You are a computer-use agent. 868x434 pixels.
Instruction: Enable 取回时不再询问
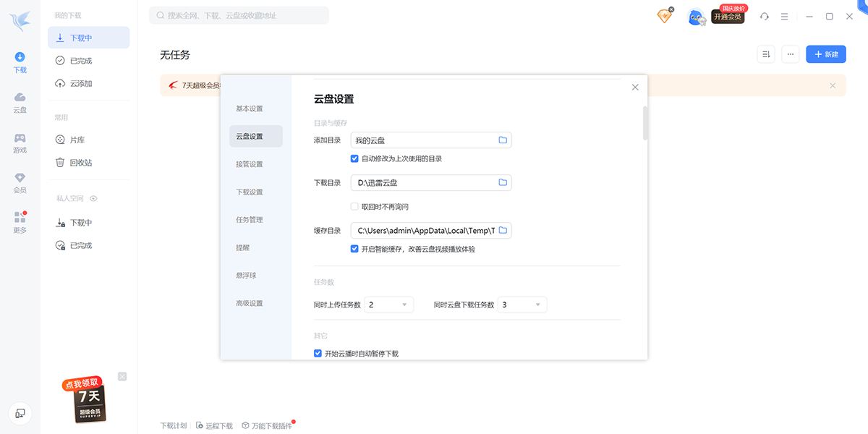pos(354,206)
